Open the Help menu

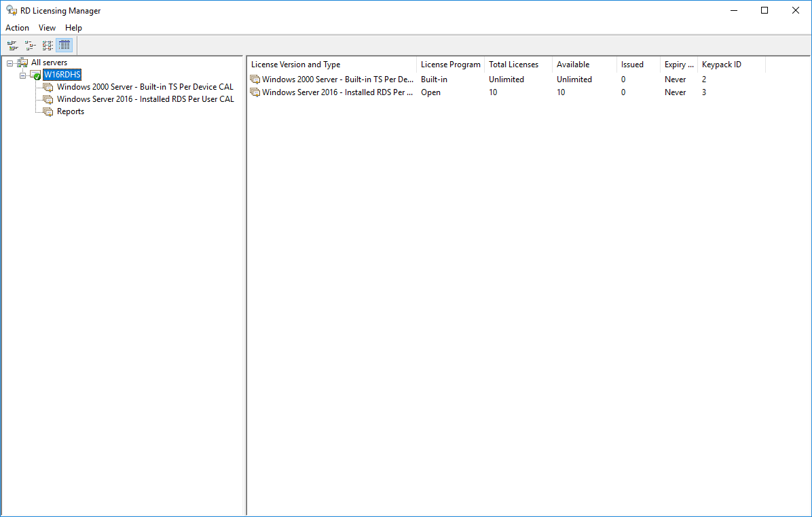pos(73,28)
